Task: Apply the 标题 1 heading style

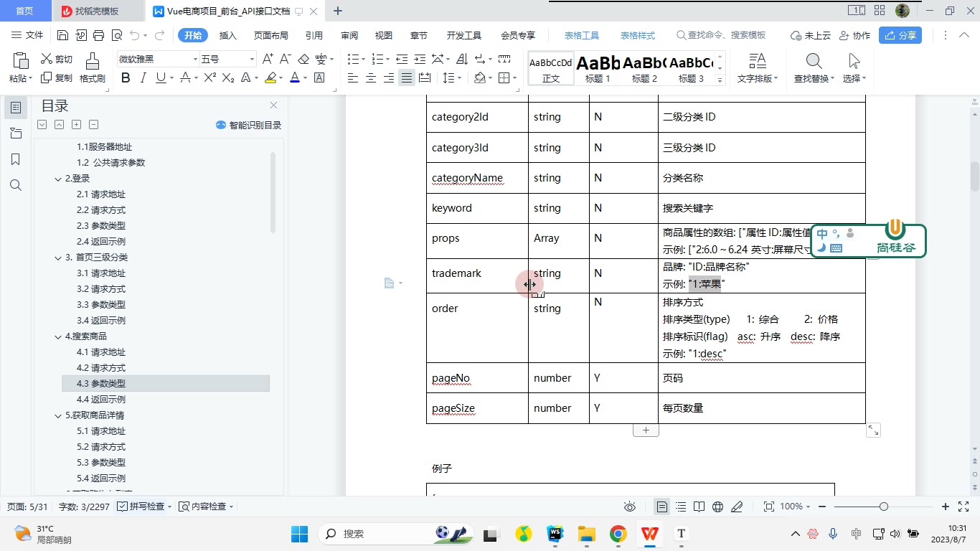Action: (x=598, y=68)
